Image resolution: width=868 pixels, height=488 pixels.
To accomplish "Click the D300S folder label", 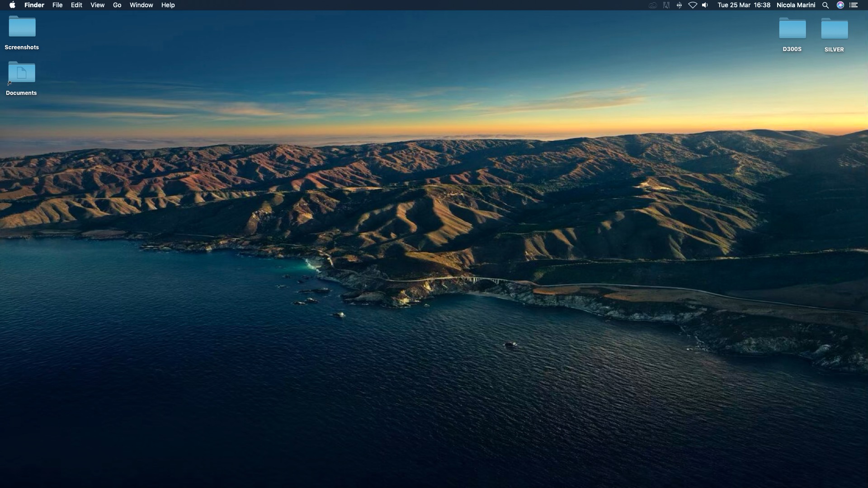I will (792, 49).
